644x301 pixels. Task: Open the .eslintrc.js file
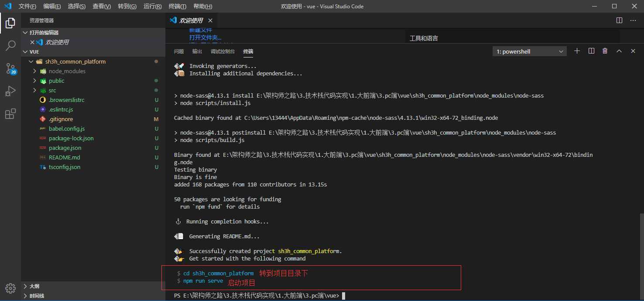(61, 109)
